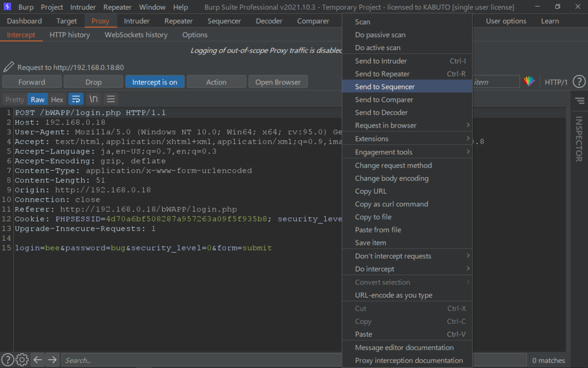Select the Pretty view mode
Screen dimensions: 588x368
point(15,99)
